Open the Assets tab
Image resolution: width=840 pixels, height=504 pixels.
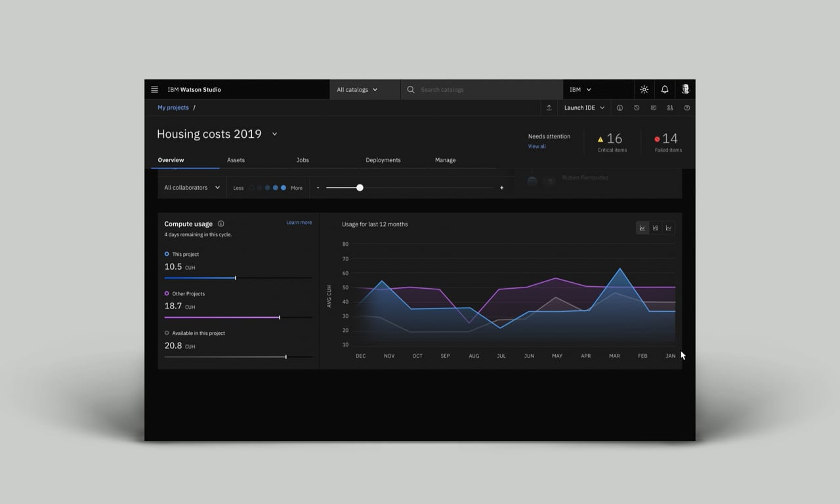(x=236, y=160)
